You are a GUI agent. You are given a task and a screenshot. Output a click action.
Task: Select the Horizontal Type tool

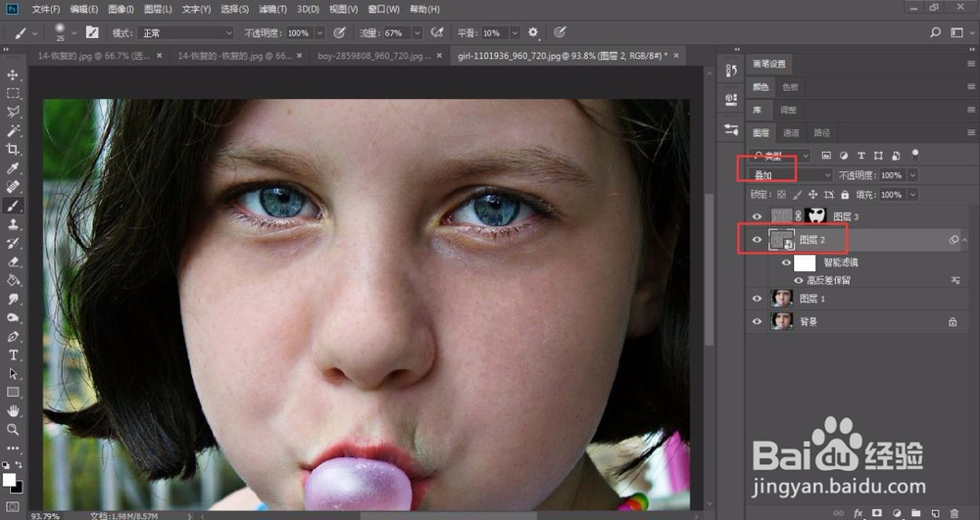(13, 355)
